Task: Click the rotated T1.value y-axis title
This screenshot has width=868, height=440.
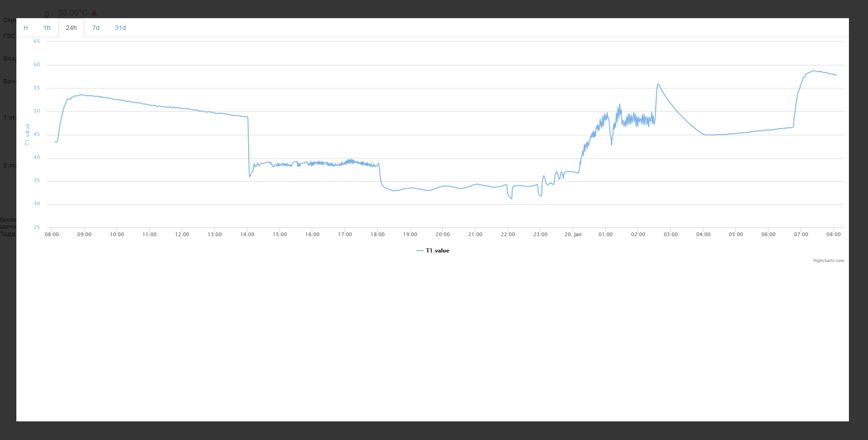Action: pyautogui.click(x=27, y=134)
